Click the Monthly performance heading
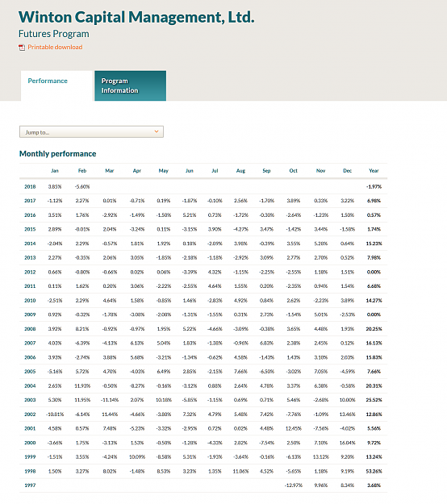The width and height of the screenshot is (447, 504). tap(57, 154)
